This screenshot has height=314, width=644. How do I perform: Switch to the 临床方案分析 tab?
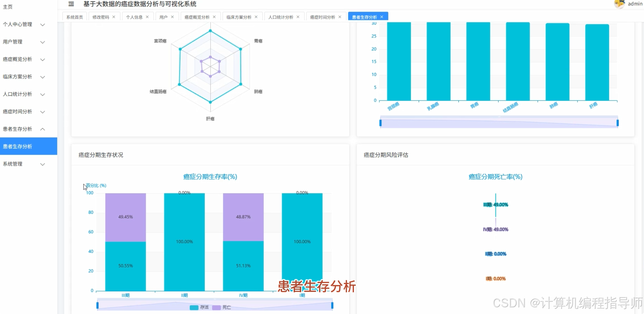[239, 17]
